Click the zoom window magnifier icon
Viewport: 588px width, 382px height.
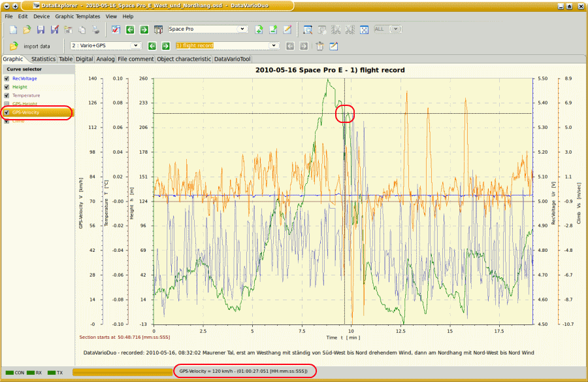click(308, 29)
